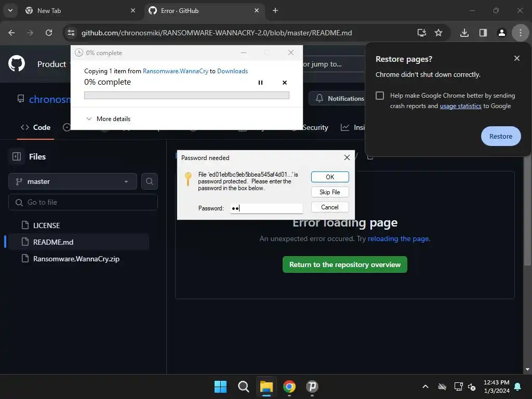Viewport: 532px width, 399px height.
Task: Open a new browser tab with plus
Action: (275, 10)
